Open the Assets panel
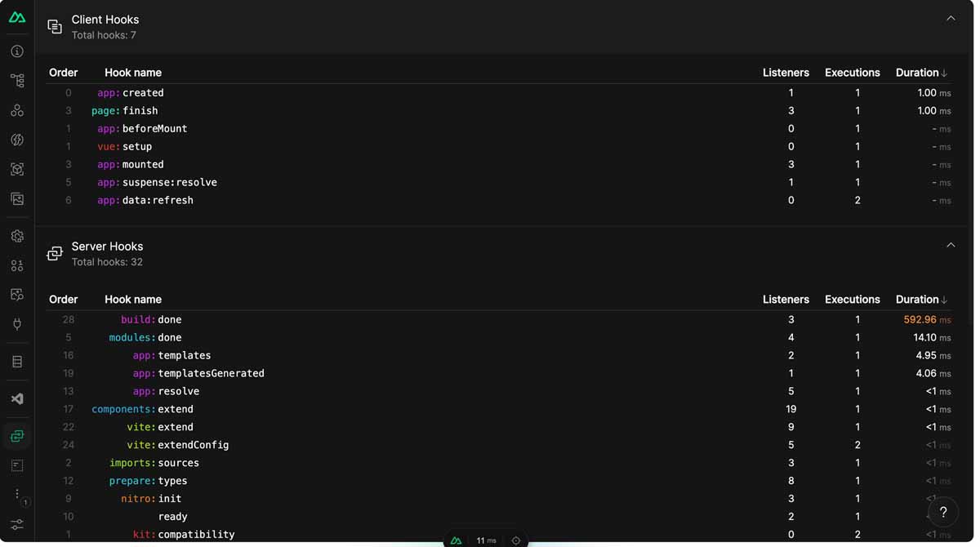Viewport: 980px width, 547px height. point(16,198)
